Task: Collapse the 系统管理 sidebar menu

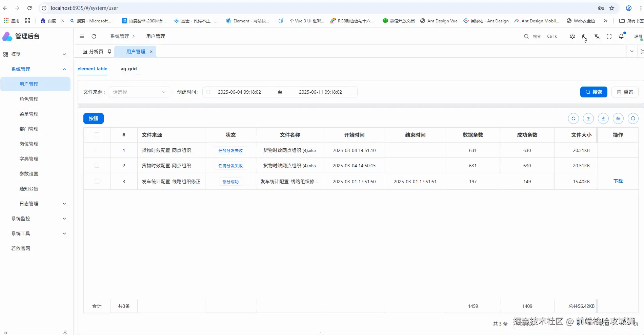Action: pos(35,69)
